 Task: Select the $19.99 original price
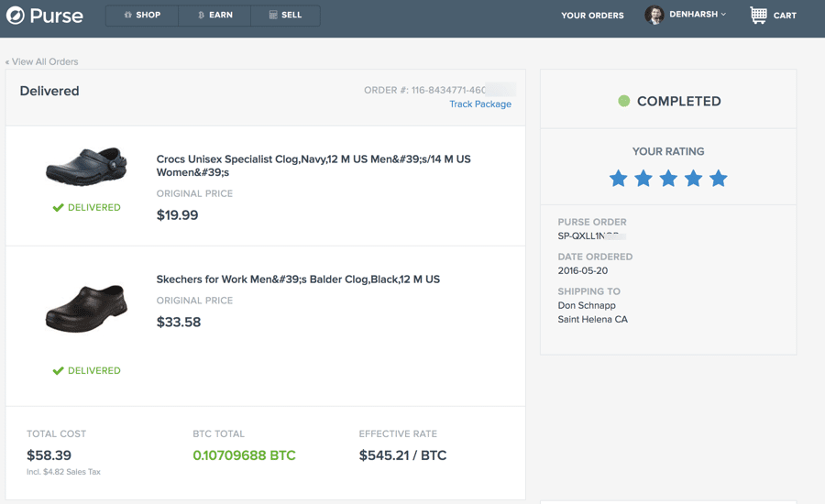(x=177, y=215)
